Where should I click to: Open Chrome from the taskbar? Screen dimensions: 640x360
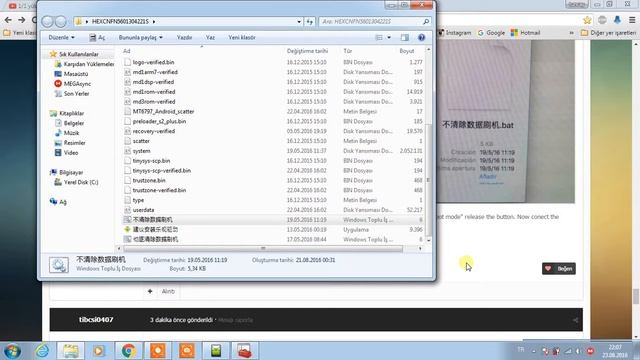coord(129,351)
